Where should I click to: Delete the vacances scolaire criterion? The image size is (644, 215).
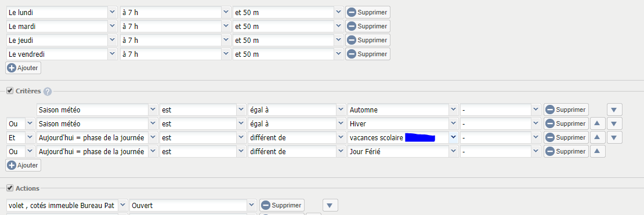[566, 137]
